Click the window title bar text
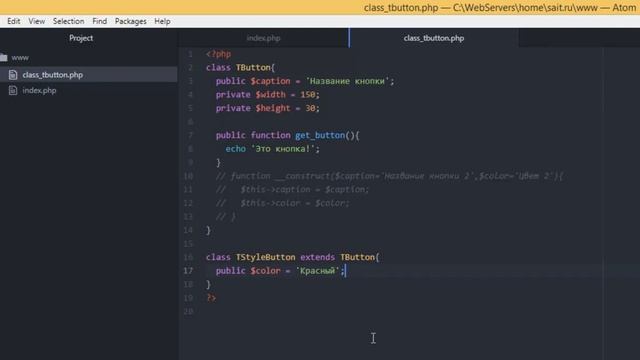Viewport: 640px width, 360px height. [500, 7]
